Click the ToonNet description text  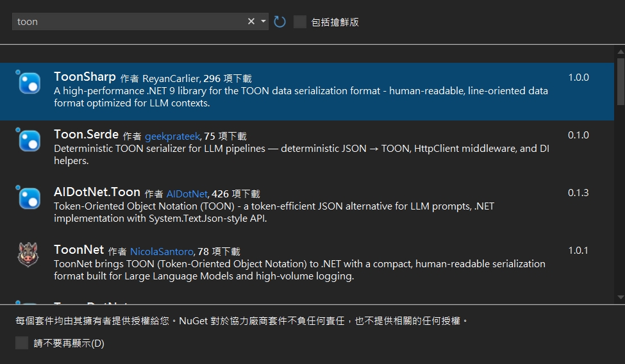[300, 270]
